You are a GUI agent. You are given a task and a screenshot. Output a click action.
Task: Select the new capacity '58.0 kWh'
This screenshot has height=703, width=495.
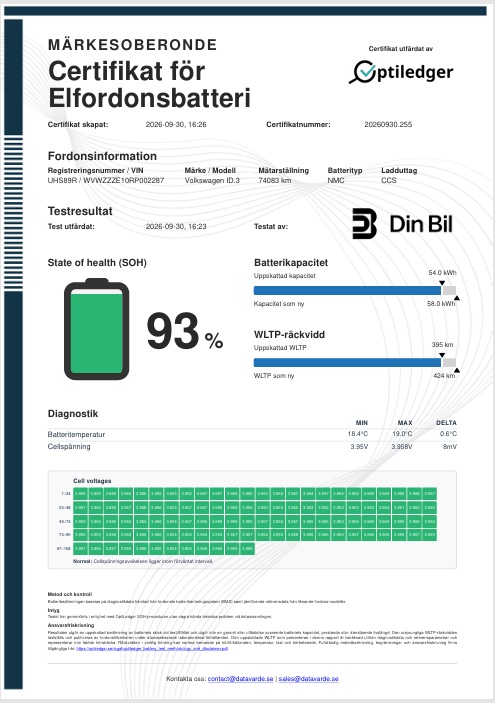(441, 304)
